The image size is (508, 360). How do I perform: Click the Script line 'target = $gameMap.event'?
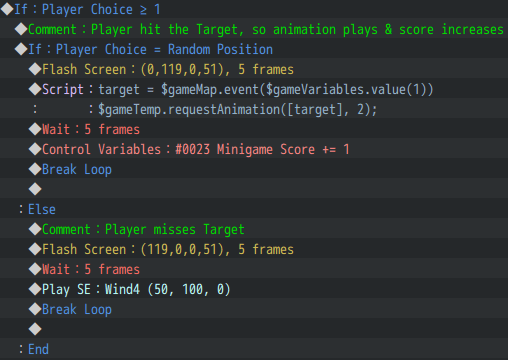click(x=254, y=89)
